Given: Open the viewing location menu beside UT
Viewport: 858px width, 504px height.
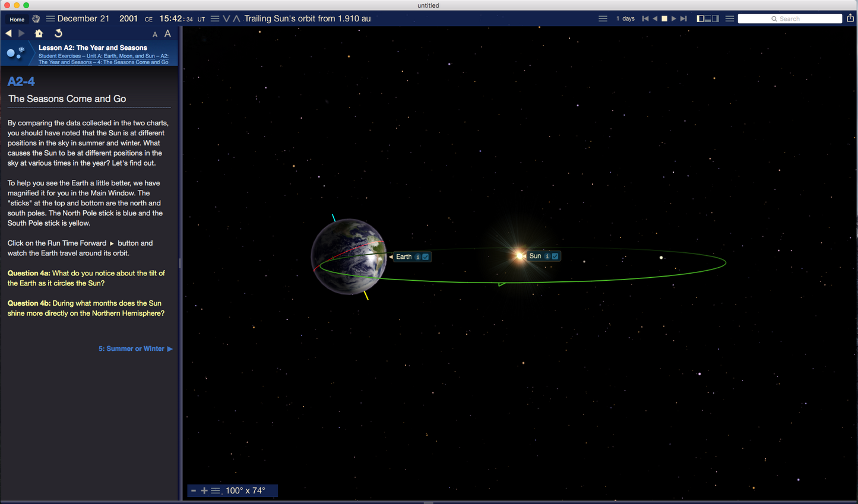Looking at the screenshot, I should pos(215,19).
